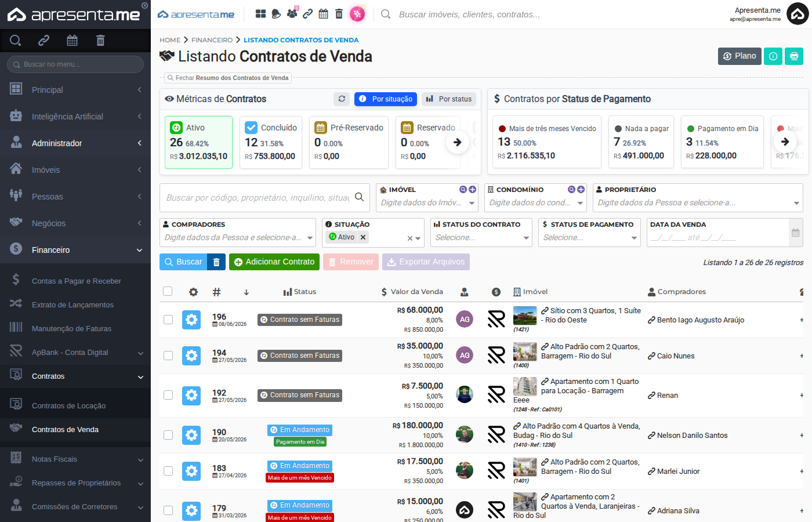Check the box for contract 192
The image size is (812, 522).
(x=168, y=395)
